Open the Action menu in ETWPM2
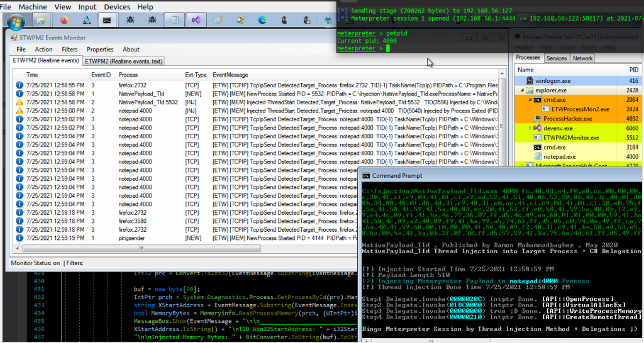644x343 pixels. (43, 49)
